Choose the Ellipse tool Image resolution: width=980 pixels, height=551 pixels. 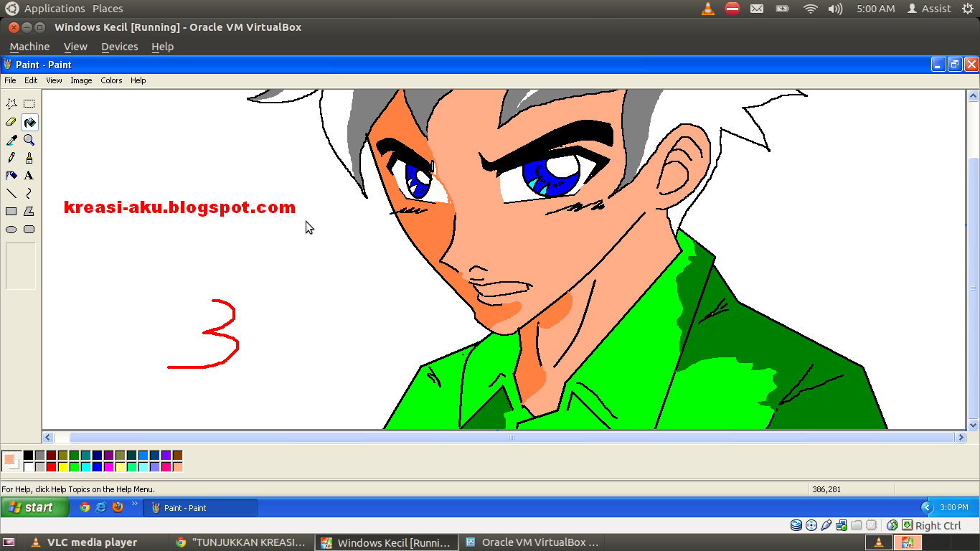click(x=11, y=230)
